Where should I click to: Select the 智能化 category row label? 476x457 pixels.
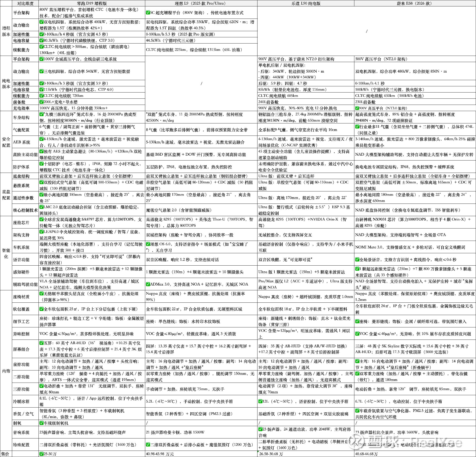[x=6, y=253]
